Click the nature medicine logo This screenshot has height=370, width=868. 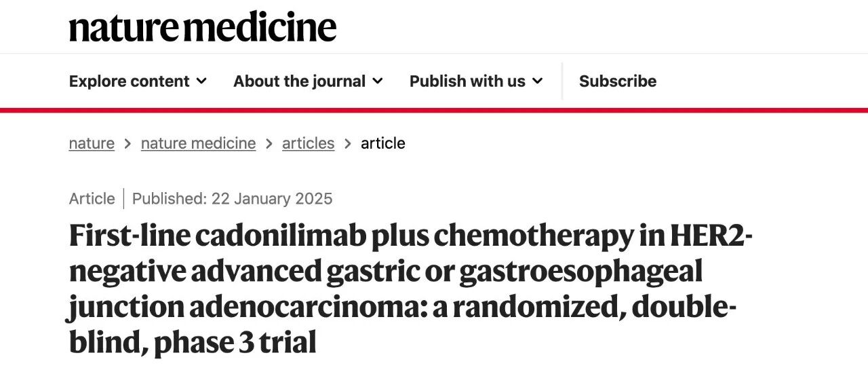[203, 28]
